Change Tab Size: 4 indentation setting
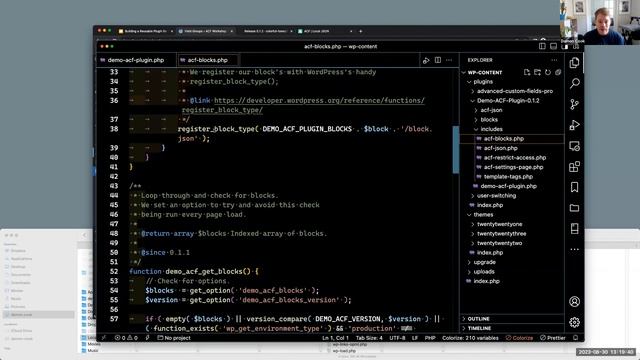The height and width of the screenshot is (360, 640). 369,338
